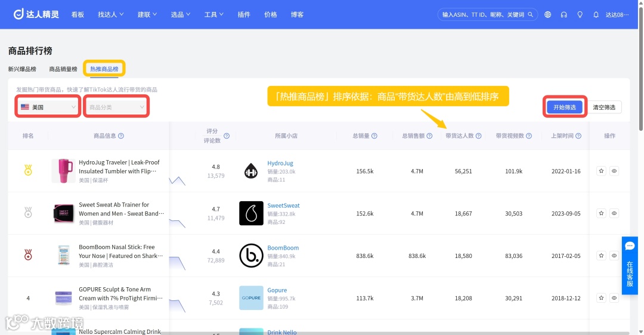644x335 pixels.
Task: Click the gold medal rank icon
Action: click(28, 170)
